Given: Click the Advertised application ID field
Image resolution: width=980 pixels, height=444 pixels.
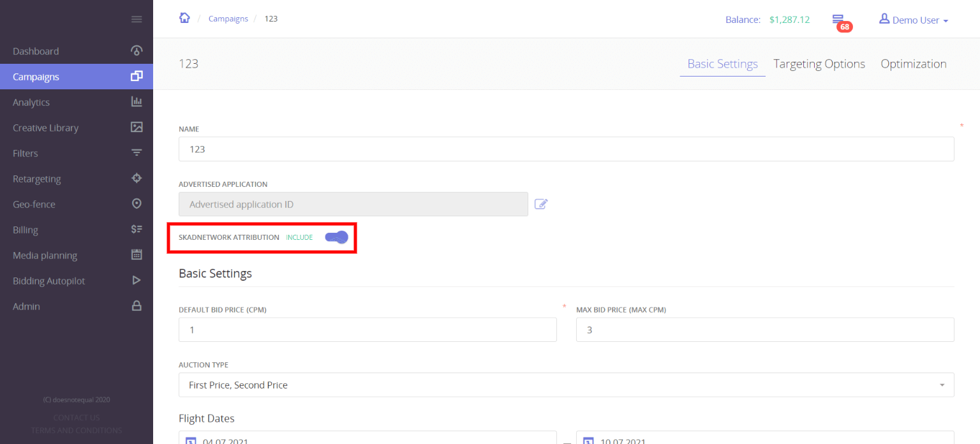Looking at the screenshot, I should pyautogui.click(x=353, y=204).
